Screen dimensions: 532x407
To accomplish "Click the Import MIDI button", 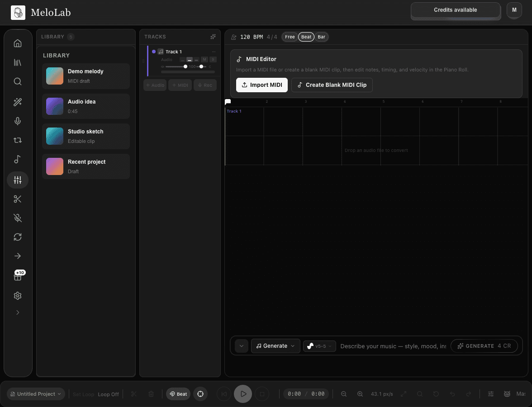I will click(262, 85).
